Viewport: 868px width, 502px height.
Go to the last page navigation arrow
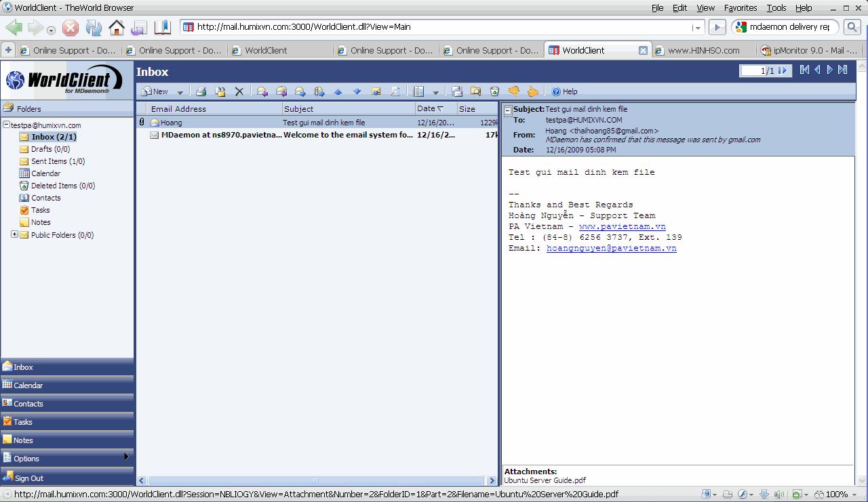(x=842, y=70)
